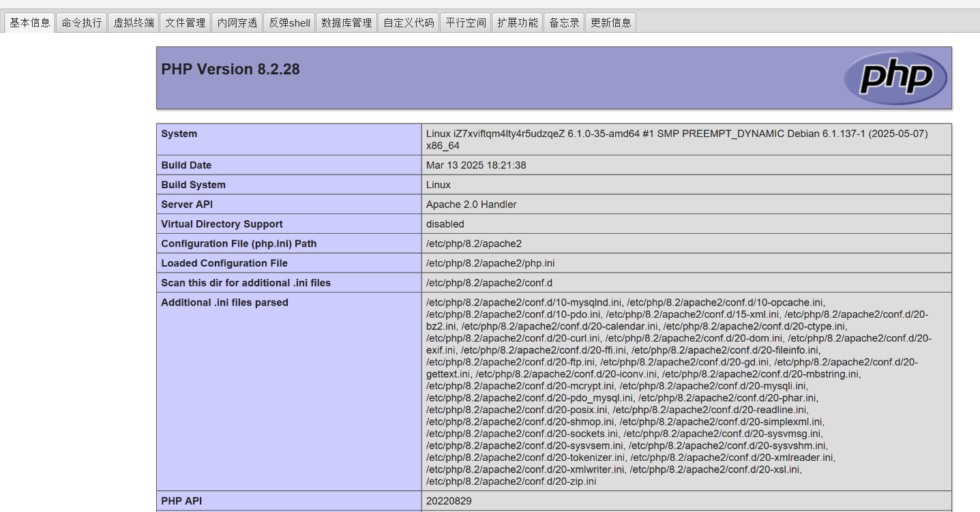
Task: Click the Loaded Configuration File label
Action: point(224,263)
